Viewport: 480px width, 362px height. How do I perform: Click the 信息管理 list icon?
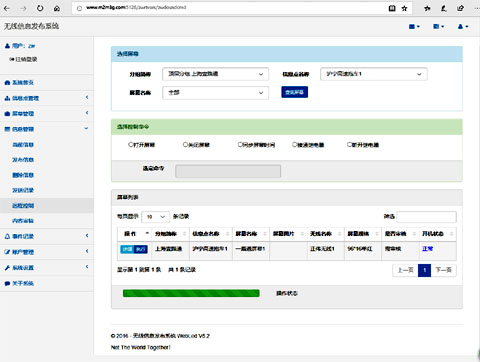coord(7,129)
